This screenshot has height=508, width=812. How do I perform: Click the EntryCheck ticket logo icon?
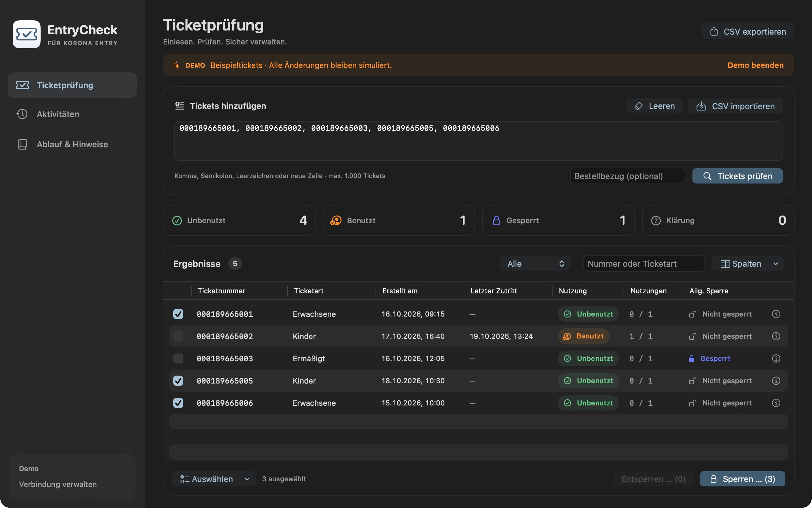(x=27, y=34)
